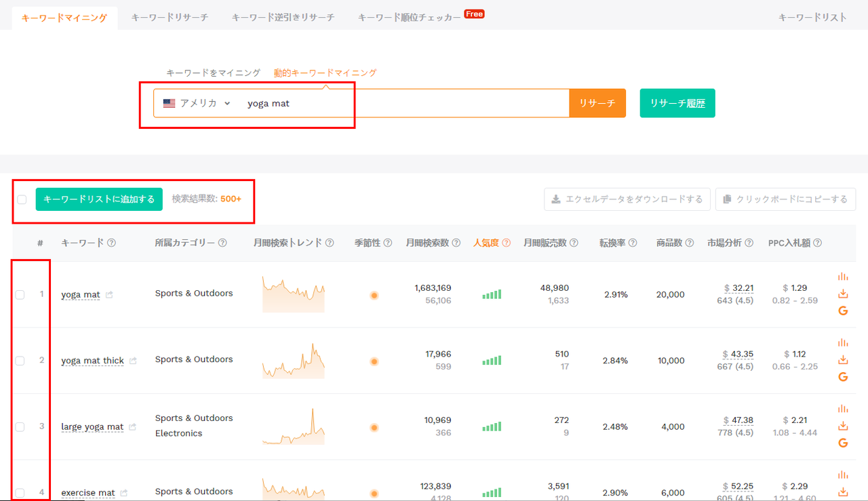Open bar chart icon for exercise mat row
Screen dimensions: 868x501
point(843,475)
